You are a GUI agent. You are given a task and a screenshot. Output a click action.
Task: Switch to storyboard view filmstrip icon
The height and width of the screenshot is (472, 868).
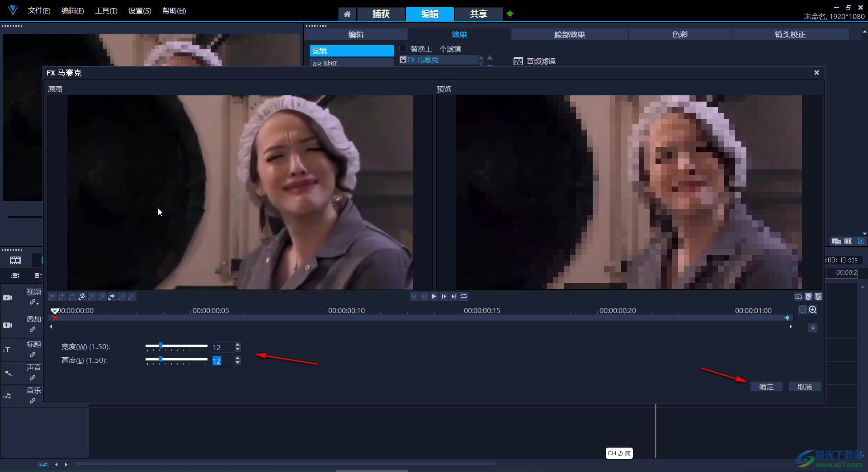point(15,260)
